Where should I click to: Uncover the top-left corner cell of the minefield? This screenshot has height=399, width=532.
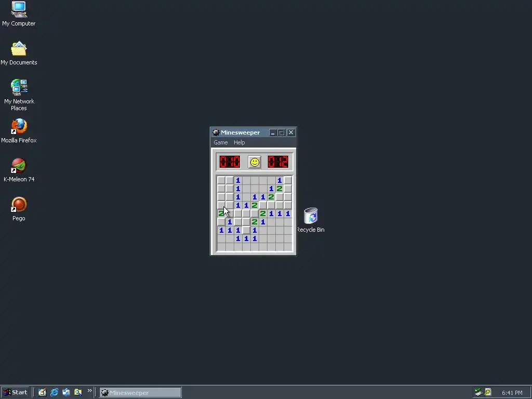(x=221, y=180)
